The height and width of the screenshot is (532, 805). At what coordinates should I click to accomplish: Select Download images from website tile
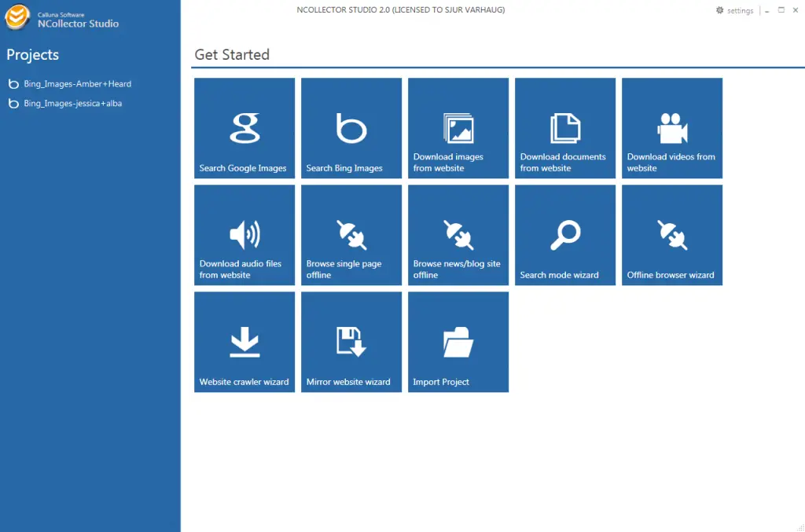pyautogui.click(x=458, y=128)
